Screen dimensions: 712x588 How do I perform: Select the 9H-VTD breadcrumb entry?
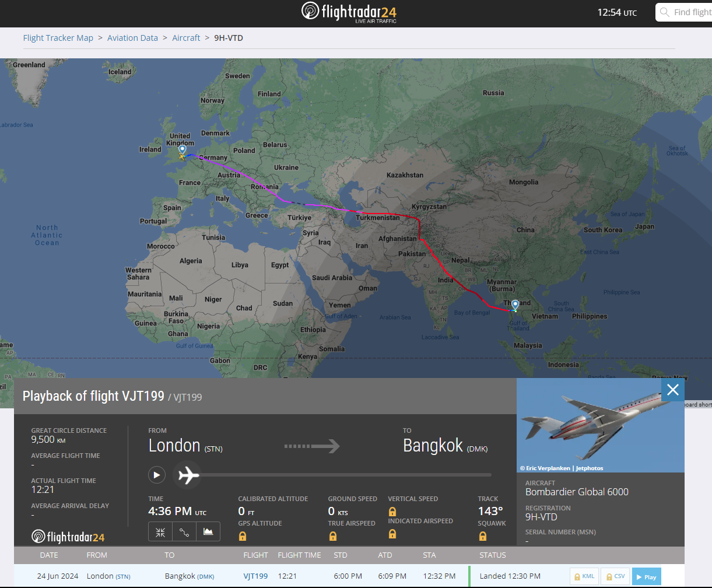coord(229,38)
